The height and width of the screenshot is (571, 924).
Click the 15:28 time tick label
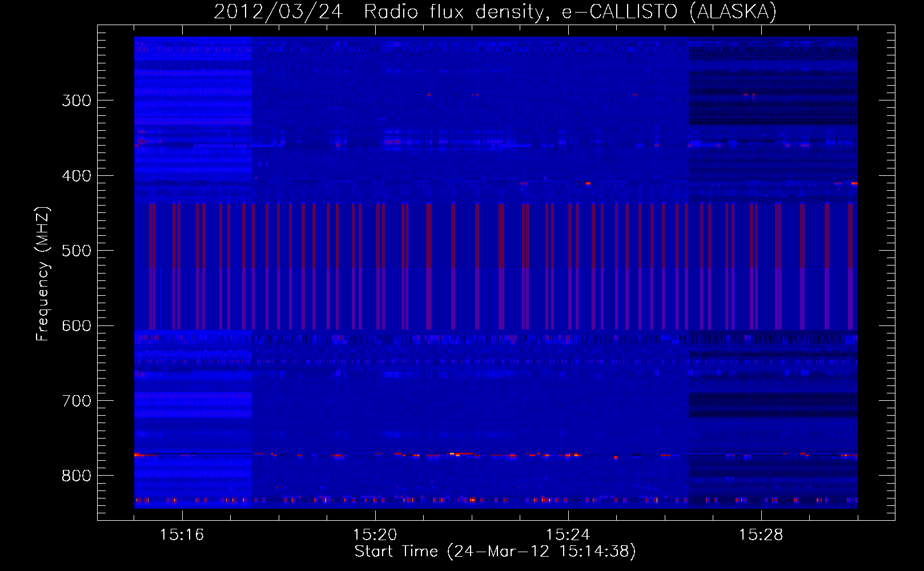tap(761, 535)
